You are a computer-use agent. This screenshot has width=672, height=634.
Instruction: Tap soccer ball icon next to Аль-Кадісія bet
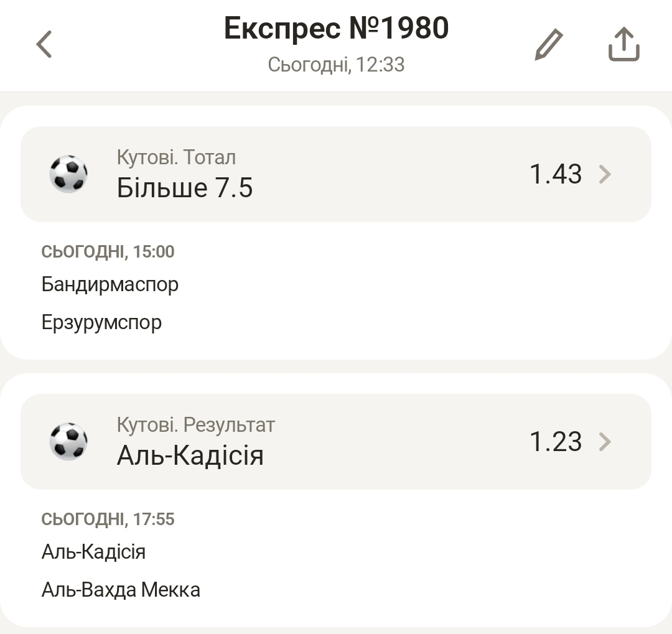(x=68, y=442)
